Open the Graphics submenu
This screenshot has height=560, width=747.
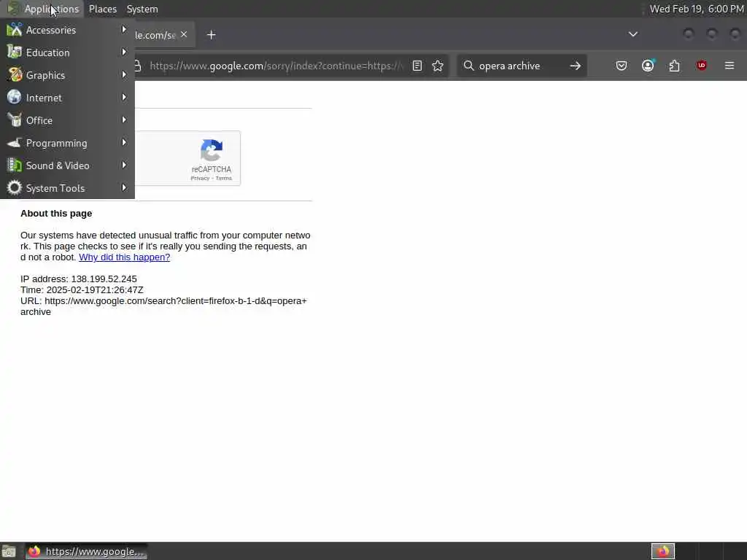(67, 75)
